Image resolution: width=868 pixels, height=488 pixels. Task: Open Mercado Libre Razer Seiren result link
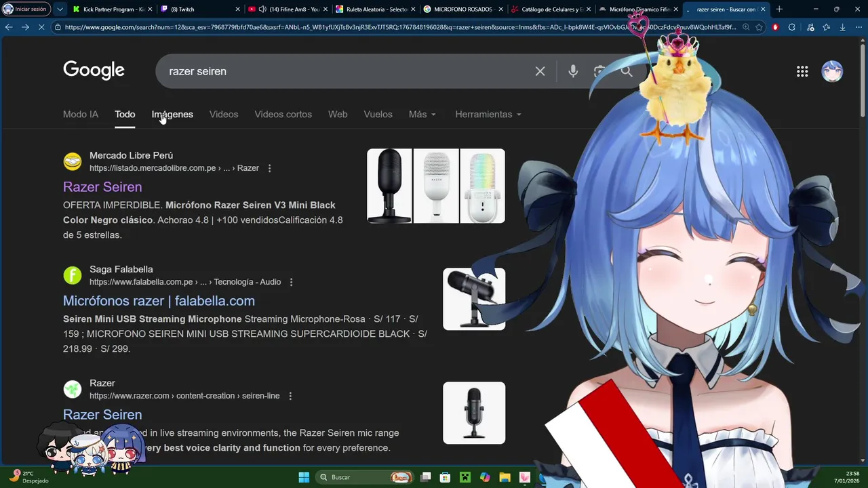(x=102, y=187)
